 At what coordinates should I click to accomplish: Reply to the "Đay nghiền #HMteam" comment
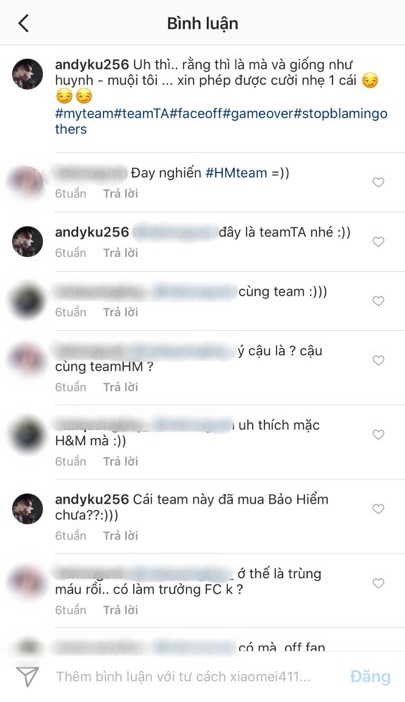[121, 193]
